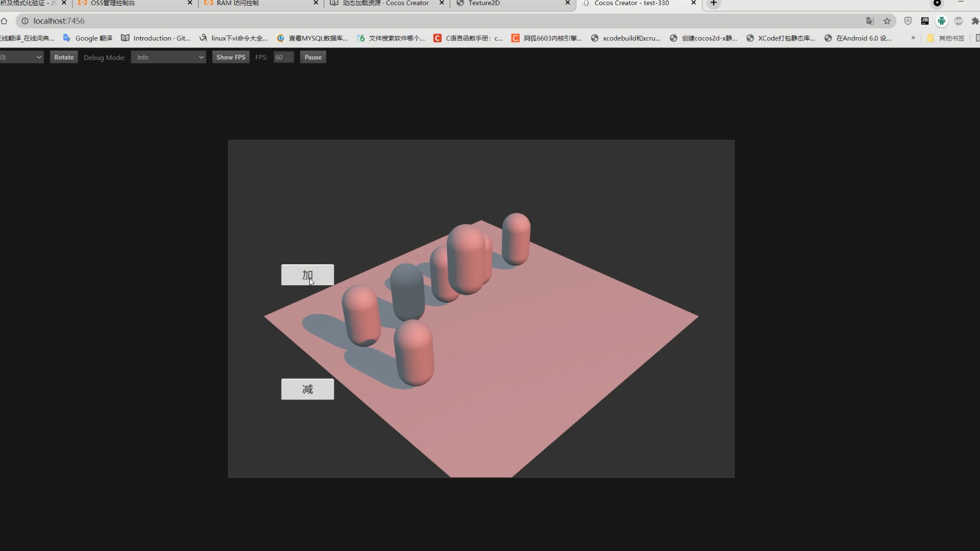Toggle the Rotate button
The width and height of the screenshot is (980, 551).
[64, 57]
